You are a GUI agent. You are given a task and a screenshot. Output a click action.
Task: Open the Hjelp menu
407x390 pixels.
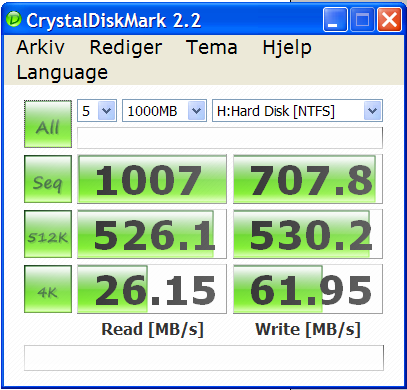[x=287, y=48]
